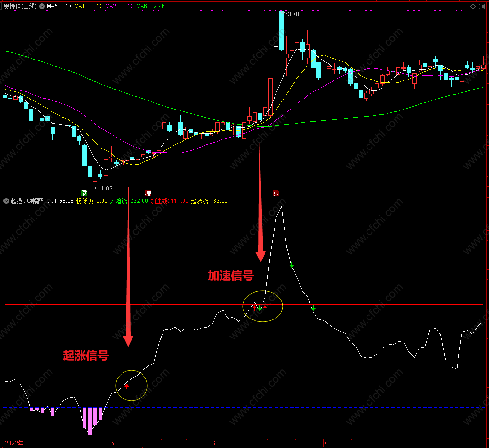This screenshot has width=489, height=448.
Task: Open the dropdown arrow beside 奥特佳(日线)
Action: [42, 6]
